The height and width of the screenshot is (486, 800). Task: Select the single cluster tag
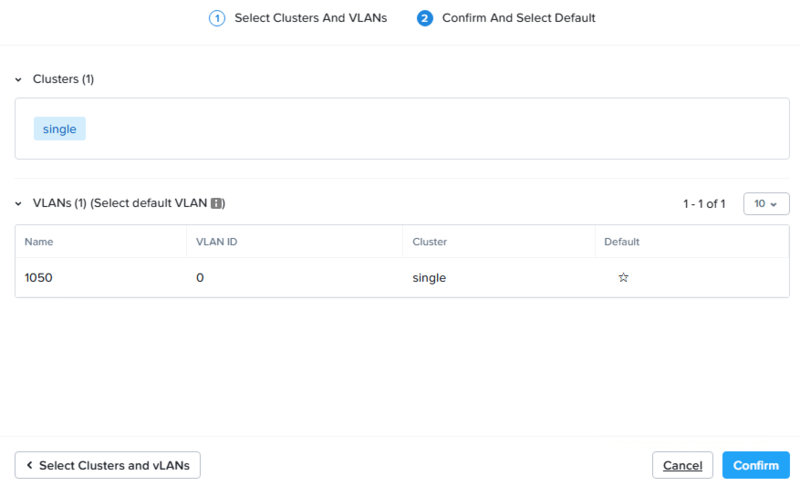tap(60, 129)
